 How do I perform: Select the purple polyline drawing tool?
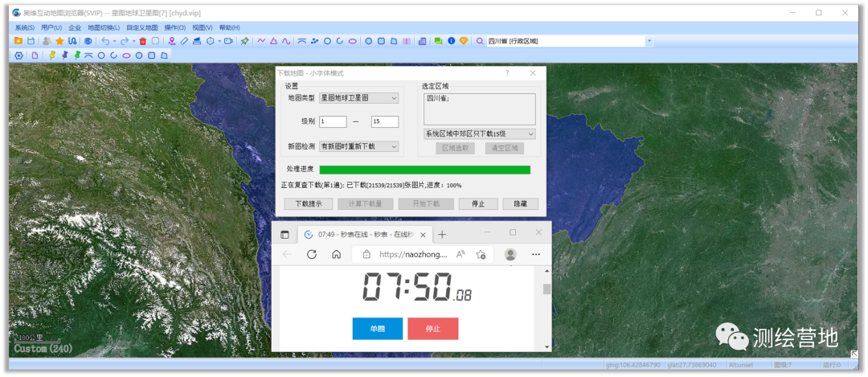[x=261, y=40]
